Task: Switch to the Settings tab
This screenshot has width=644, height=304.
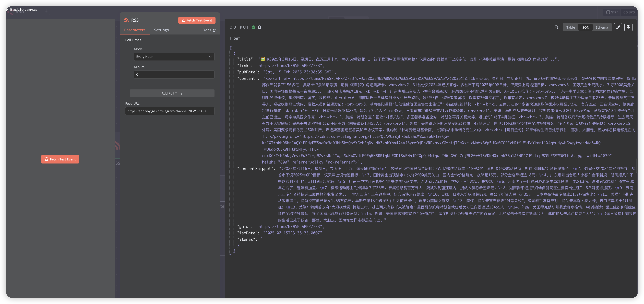Action: tap(161, 30)
